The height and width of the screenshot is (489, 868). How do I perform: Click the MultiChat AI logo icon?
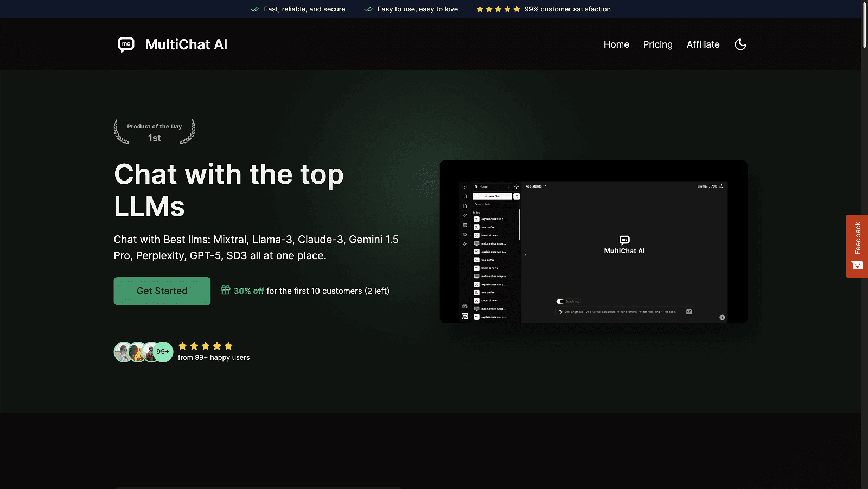click(x=126, y=44)
